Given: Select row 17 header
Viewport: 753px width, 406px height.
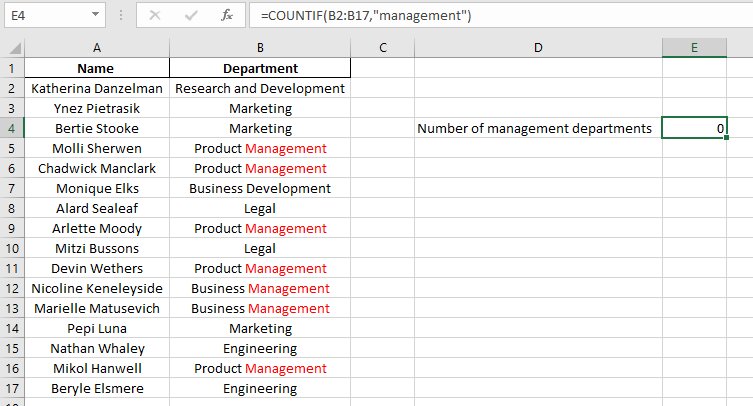Looking at the screenshot, I should click(12, 388).
